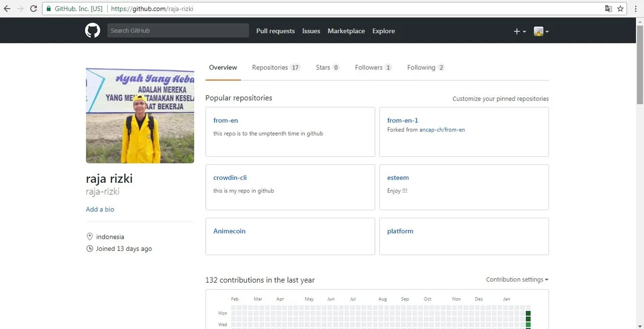Click the 'Enjoy !!!' description
Screen dimensions: 644x329
[x=397, y=191]
